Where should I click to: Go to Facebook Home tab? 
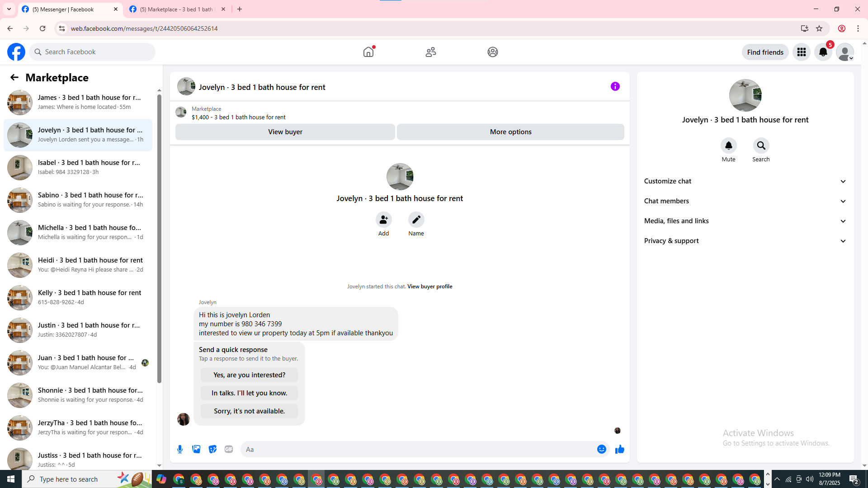click(x=368, y=52)
